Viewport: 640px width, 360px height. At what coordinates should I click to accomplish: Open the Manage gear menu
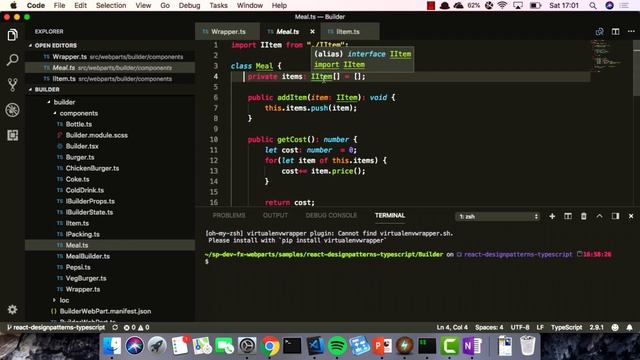pos(12,309)
